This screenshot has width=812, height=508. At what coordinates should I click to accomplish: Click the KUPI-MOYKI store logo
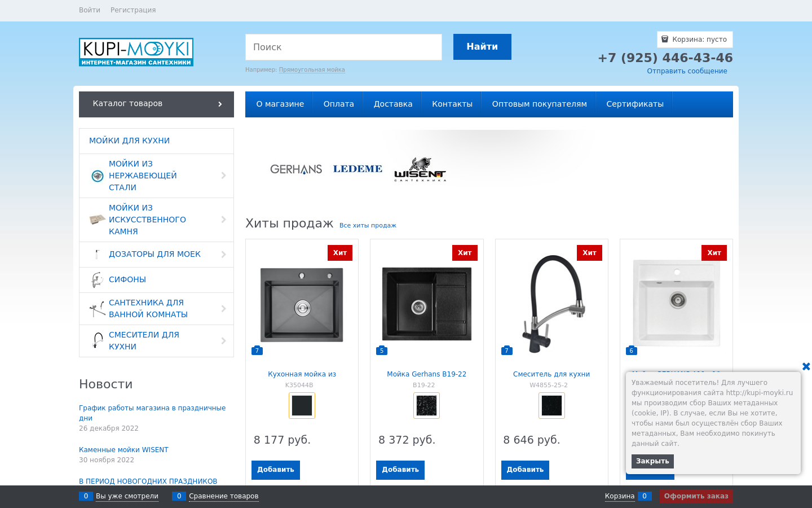click(136, 52)
